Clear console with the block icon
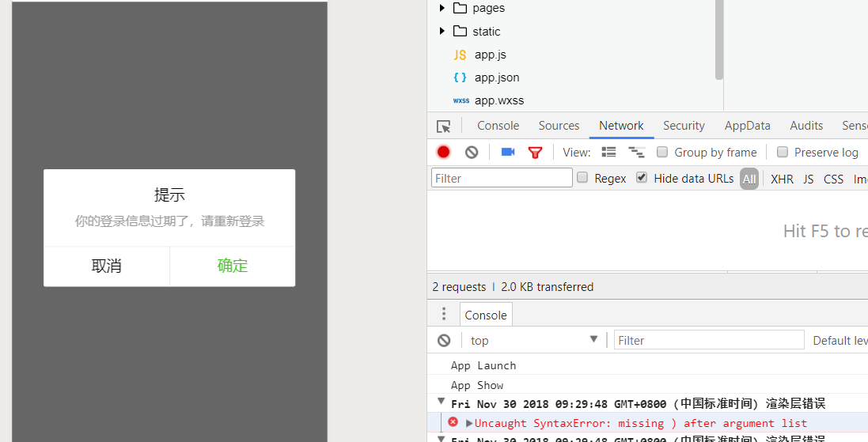This screenshot has height=442, width=868. (x=444, y=341)
